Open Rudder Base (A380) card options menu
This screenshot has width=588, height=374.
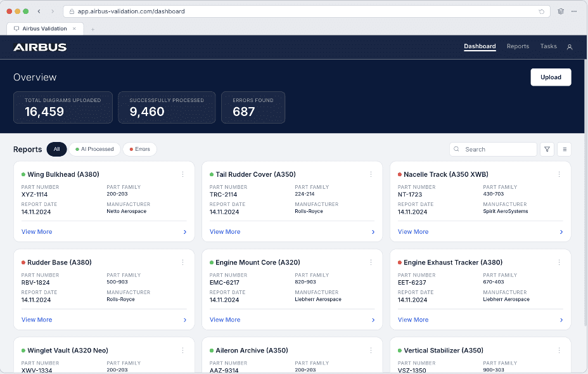[x=182, y=262]
